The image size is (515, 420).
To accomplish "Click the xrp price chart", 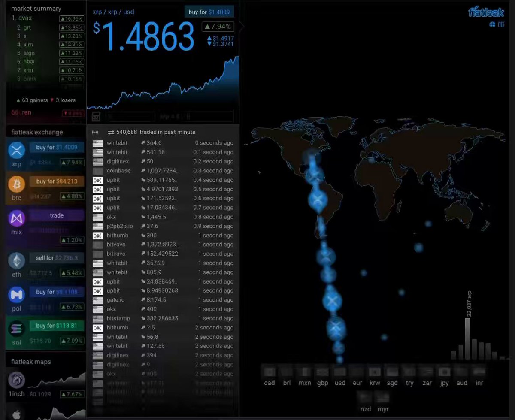I will 163,83.
